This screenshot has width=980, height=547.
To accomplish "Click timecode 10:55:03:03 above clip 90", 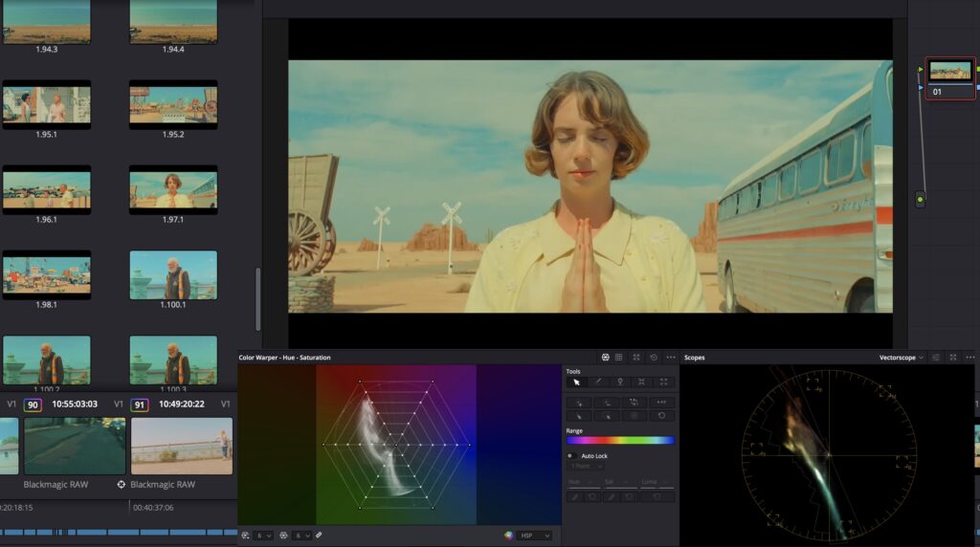I will coord(75,404).
